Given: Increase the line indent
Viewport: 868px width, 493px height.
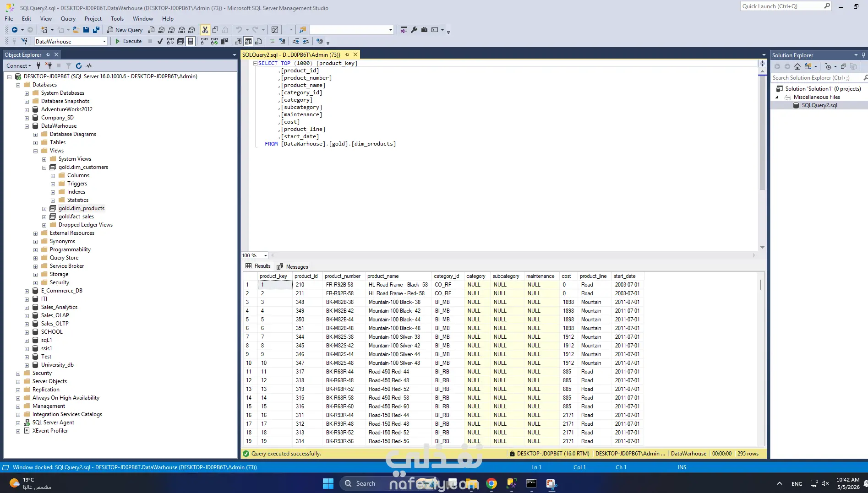Looking at the screenshot, I should point(306,41).
